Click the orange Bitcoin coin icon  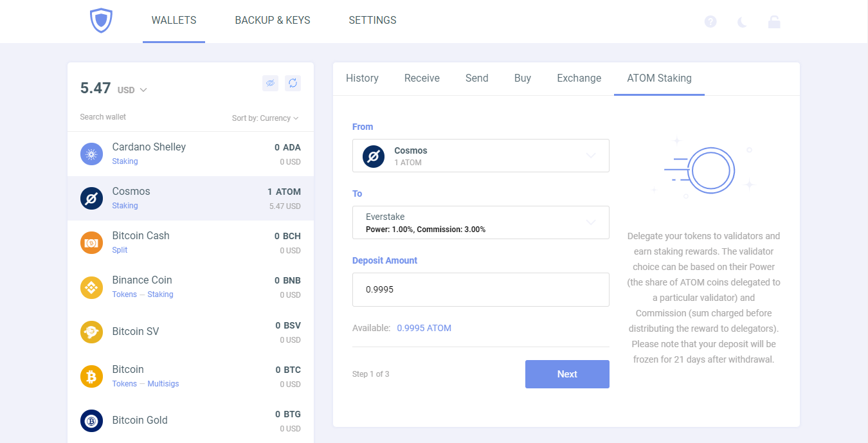pos(91,376)
